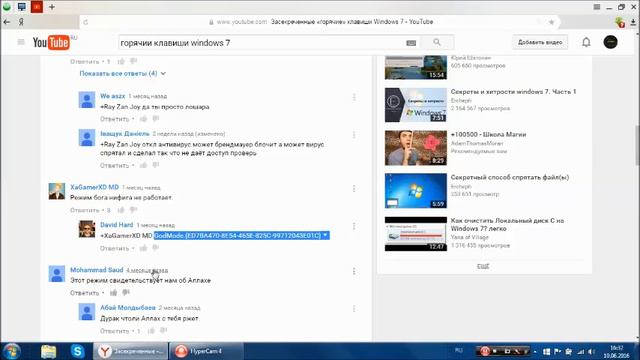
Task: Open the YouTube guide hamburger menu
Action: click(x=21, y=42)
